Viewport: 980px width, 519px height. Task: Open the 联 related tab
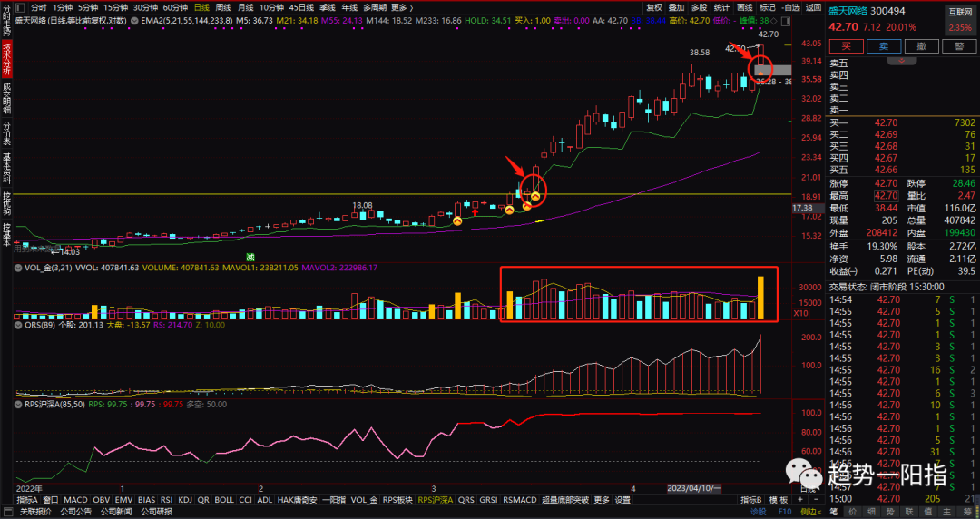pos(908,512)
